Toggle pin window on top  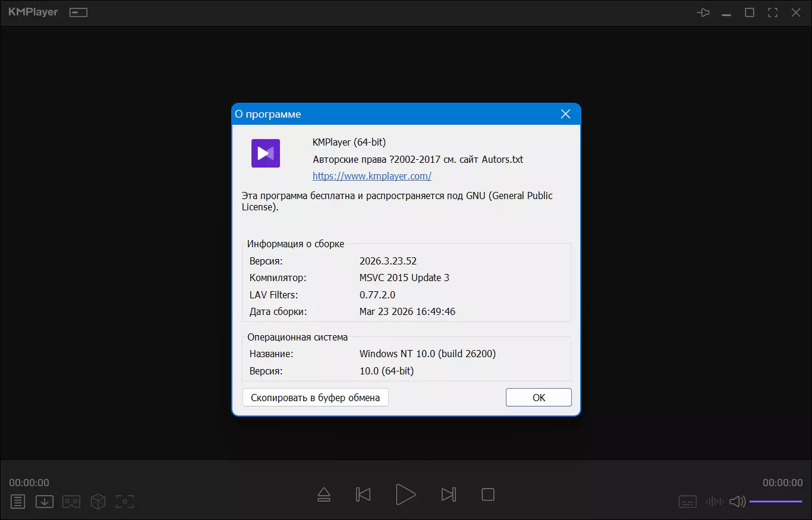pyautogui.click(x=703, y=12)
